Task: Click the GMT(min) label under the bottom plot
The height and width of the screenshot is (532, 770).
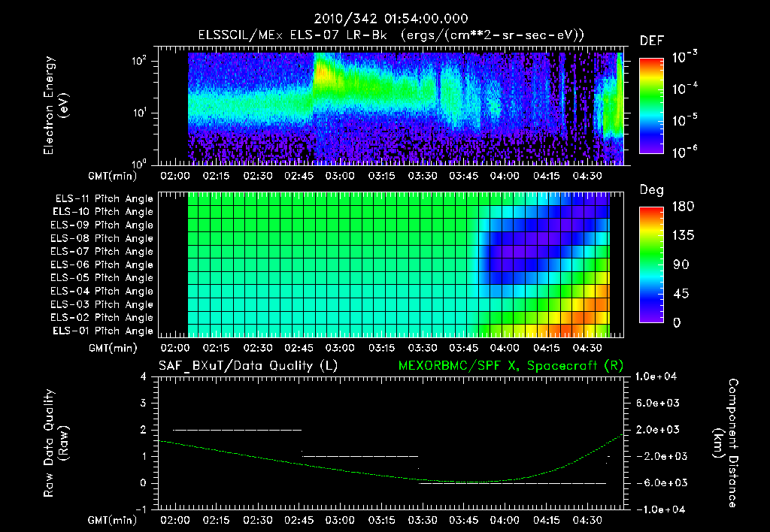Action: pos(113,520)
